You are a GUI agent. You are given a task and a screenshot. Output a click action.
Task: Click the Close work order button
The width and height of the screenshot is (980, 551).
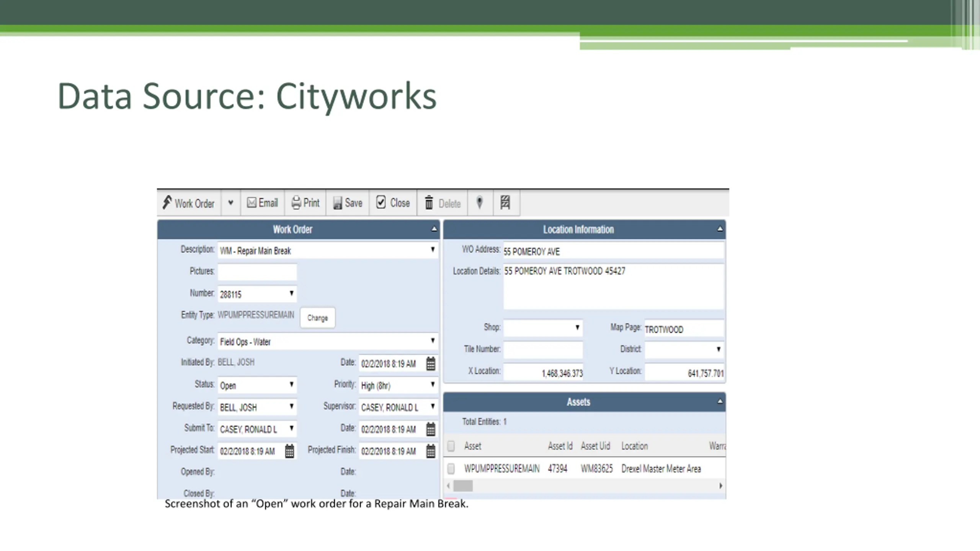click(393, 203)
